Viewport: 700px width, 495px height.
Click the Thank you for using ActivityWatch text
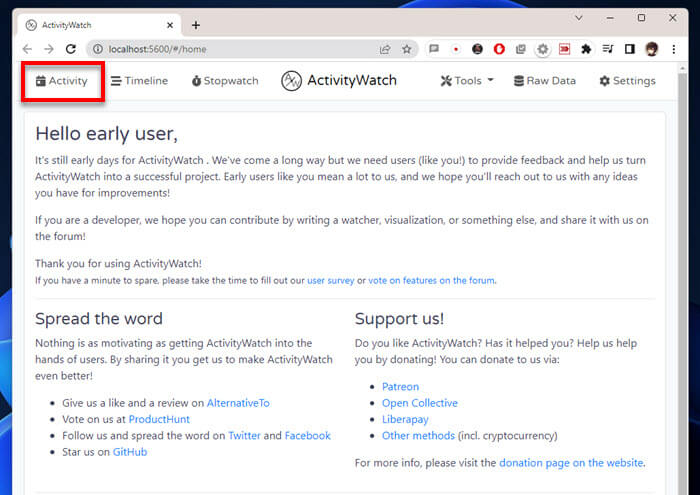[x=118, y=263]
